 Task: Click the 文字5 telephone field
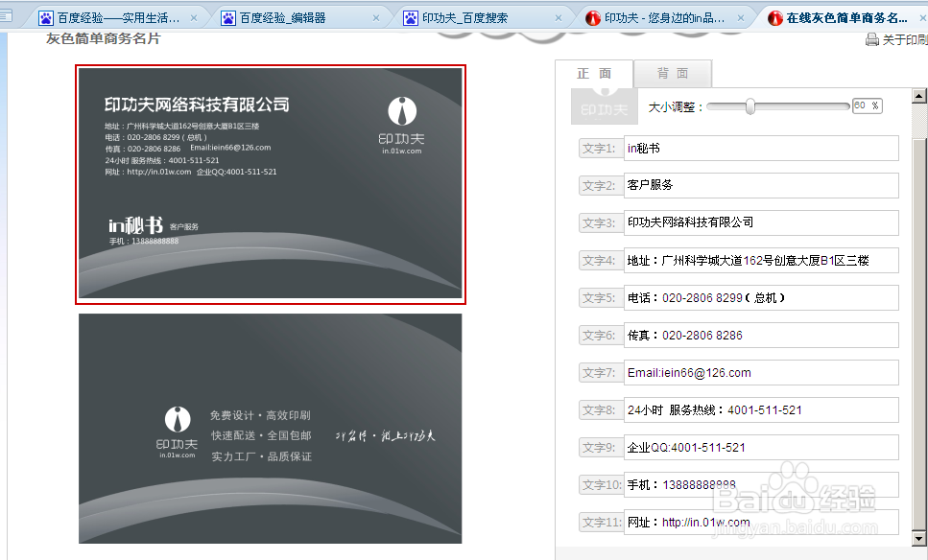point(761,298)
